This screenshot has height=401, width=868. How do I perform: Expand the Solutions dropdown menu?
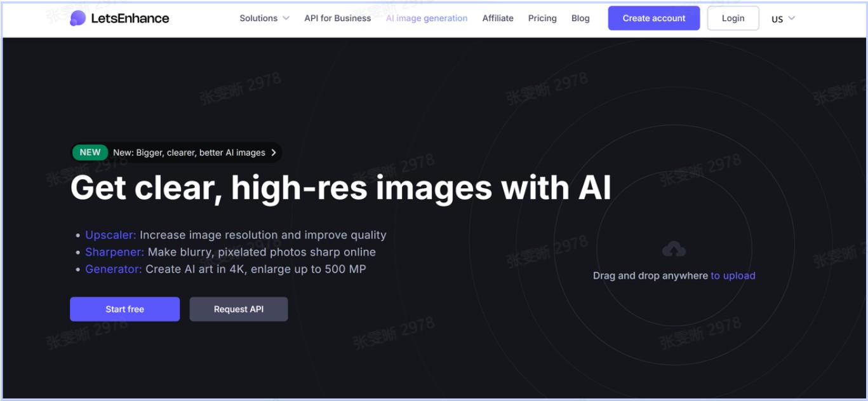point(264,18)
